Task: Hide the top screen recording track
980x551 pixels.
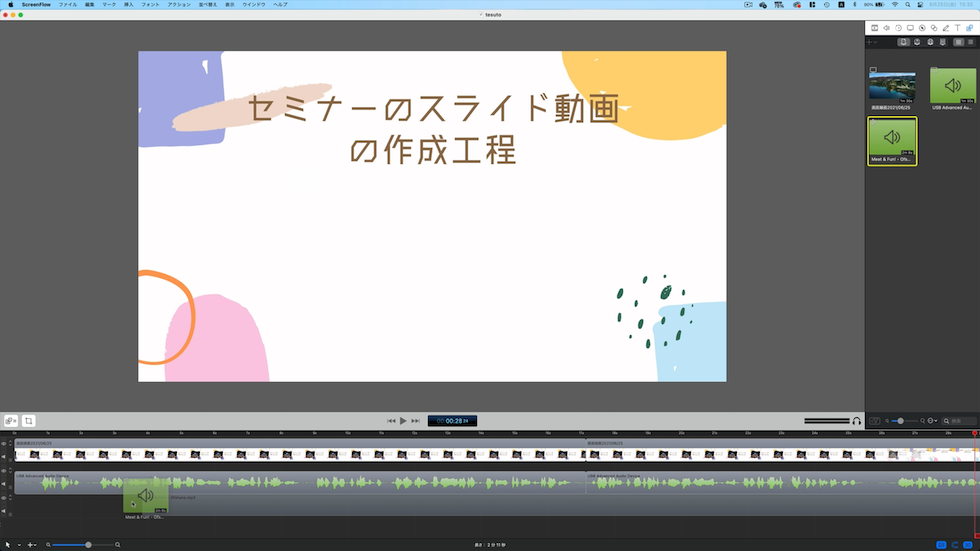Action: [x=4, y=444]
